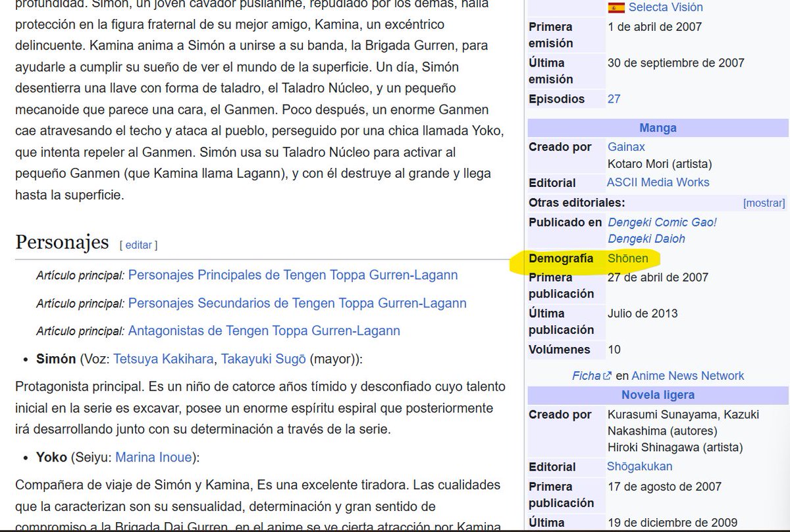Open the Dengeki Daioh link
The width and height of the screenshot is (790, 532).
pyautogui.click(x=646, y=239)
